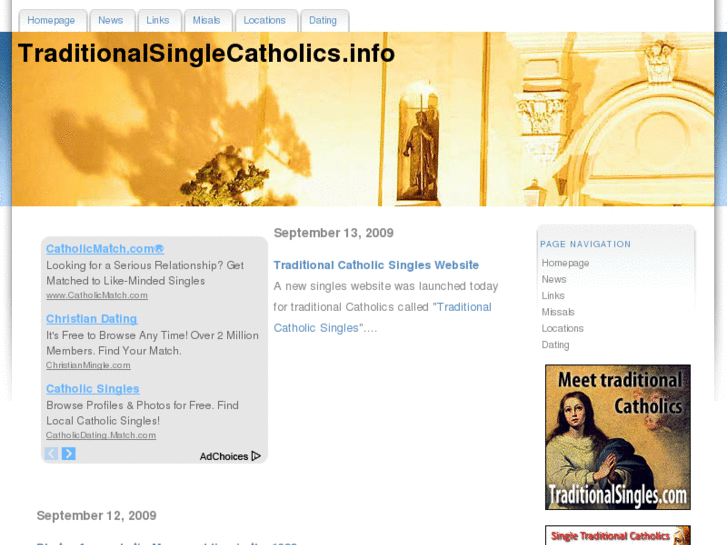This screenshot has height=545, width=727.
Task: Click News in Page Navigation sidebar
Action: [x=554, y=279]
